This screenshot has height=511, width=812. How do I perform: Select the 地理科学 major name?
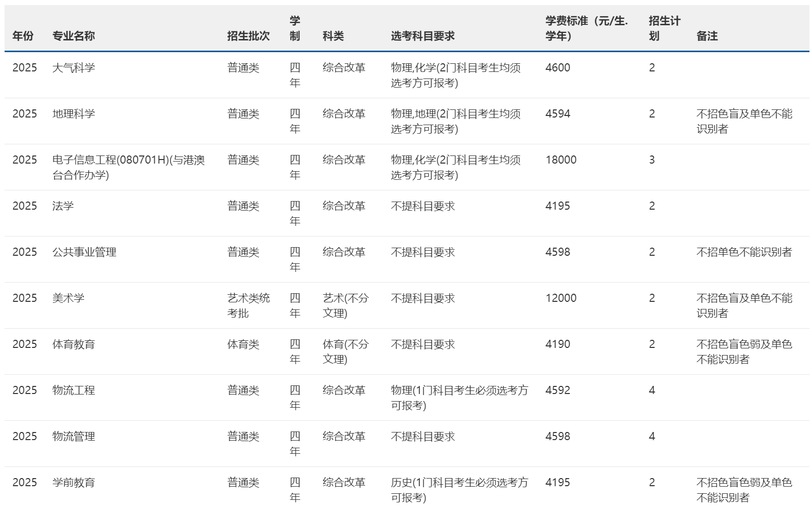pyautogui.click(x=71, y=113)
